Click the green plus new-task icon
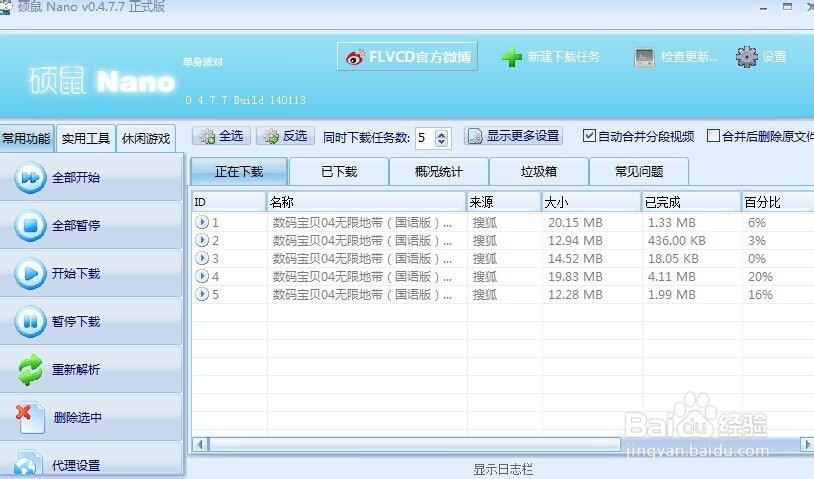This screenshot has height=479, width=814. [511, 57]
